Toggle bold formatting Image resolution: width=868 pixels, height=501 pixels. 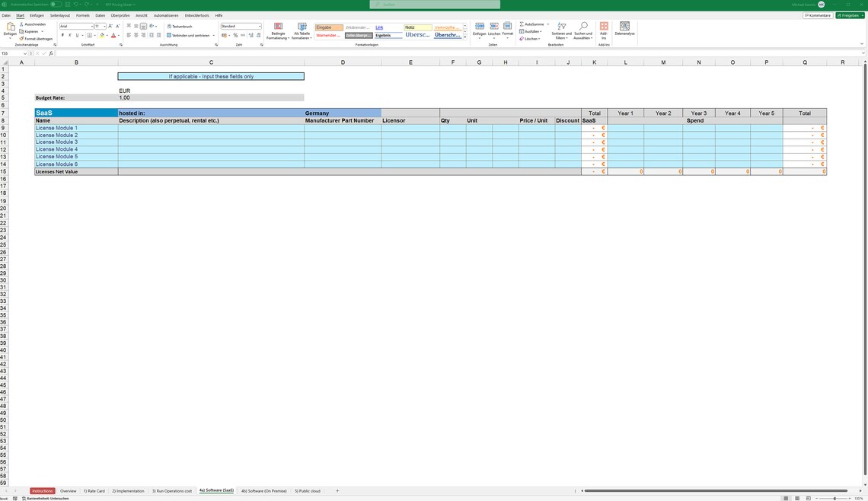[x=62, y=35]
